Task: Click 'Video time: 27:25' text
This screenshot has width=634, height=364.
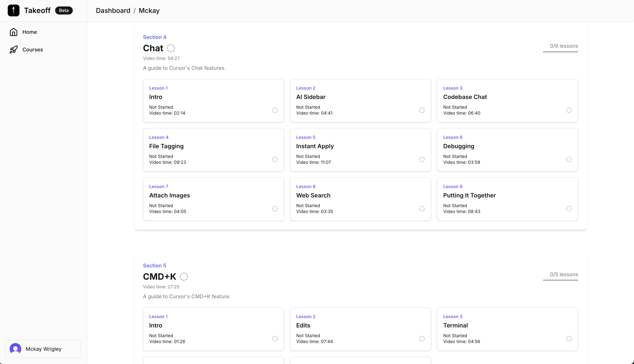Action: click(161, 287)
